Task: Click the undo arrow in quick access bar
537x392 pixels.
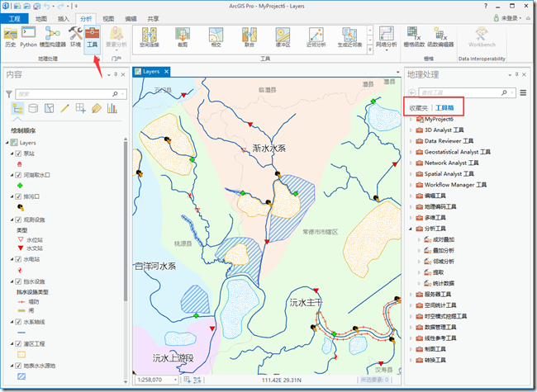Action: point(47,6)
